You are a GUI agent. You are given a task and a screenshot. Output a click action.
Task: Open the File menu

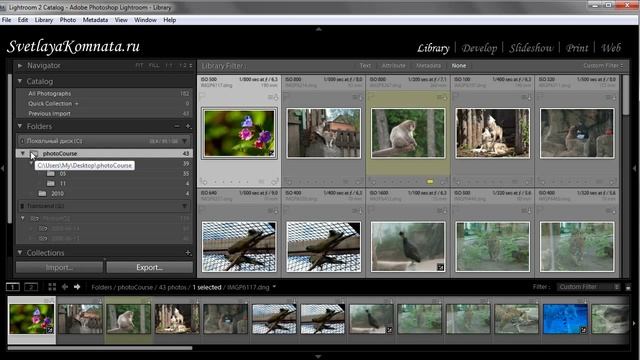[7, 20]
